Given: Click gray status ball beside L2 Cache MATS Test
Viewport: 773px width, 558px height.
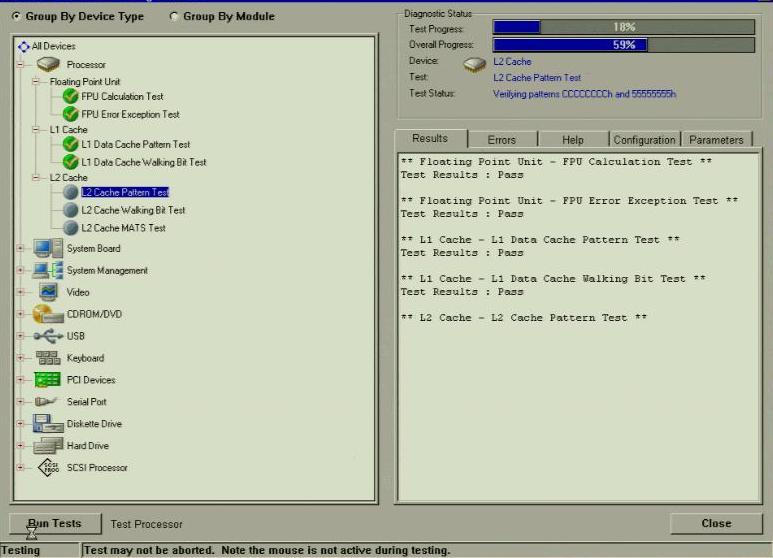Looking at the screenshot, I should 70,228.
